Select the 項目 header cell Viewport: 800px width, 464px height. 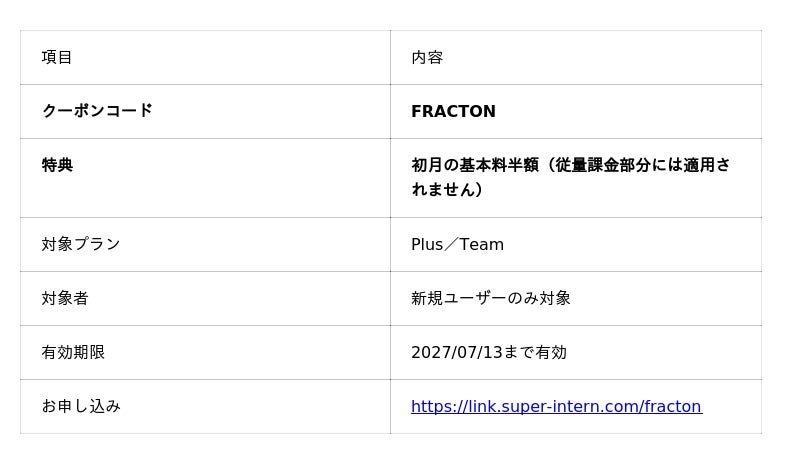click(205, 57)
